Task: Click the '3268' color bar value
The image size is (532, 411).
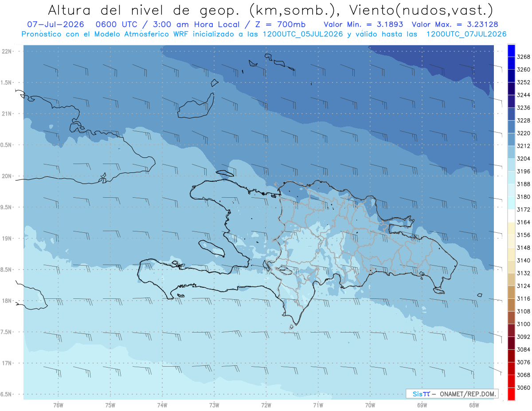Action: [x=524, y=57]
